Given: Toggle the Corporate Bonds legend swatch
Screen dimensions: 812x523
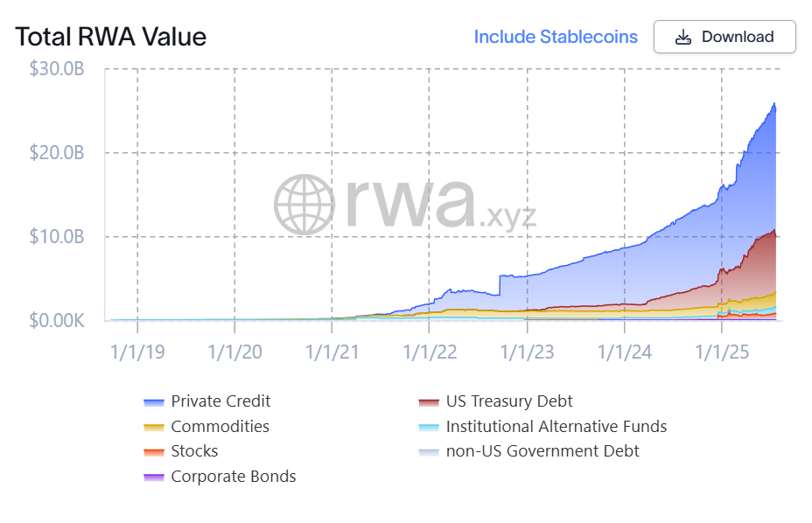Looking at the screenshot, I should click(x=154, y=477).
